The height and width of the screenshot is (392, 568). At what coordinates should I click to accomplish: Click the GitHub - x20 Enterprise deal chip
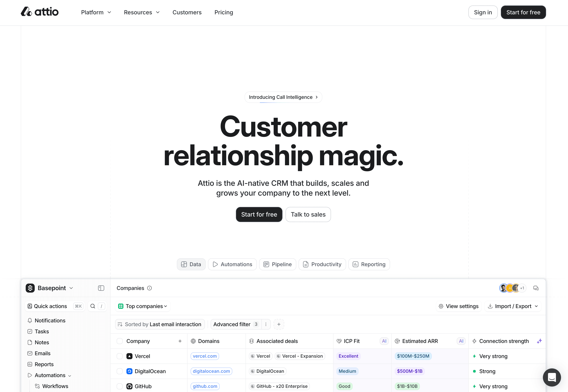coord(279,386)
